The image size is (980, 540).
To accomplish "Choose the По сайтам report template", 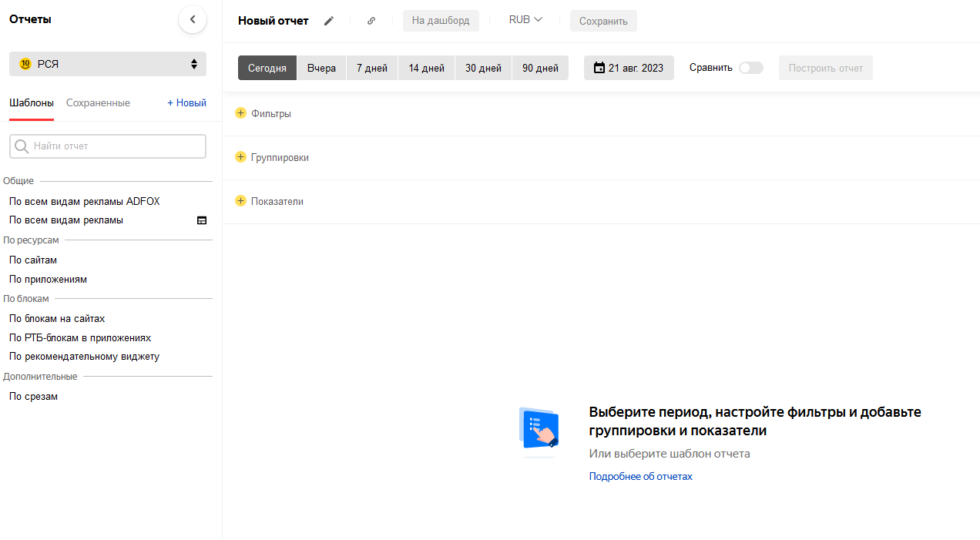I will pos(33,260).
